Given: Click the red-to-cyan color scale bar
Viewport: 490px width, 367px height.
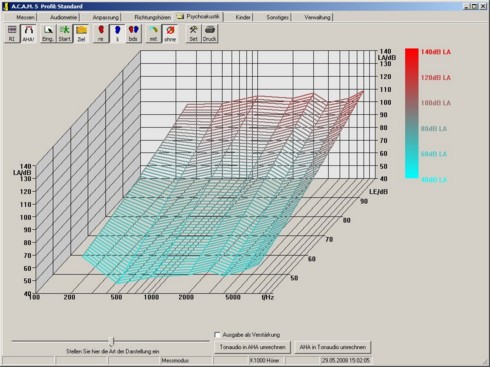Looking at the screenshot, I should click(x=412, y=113).
